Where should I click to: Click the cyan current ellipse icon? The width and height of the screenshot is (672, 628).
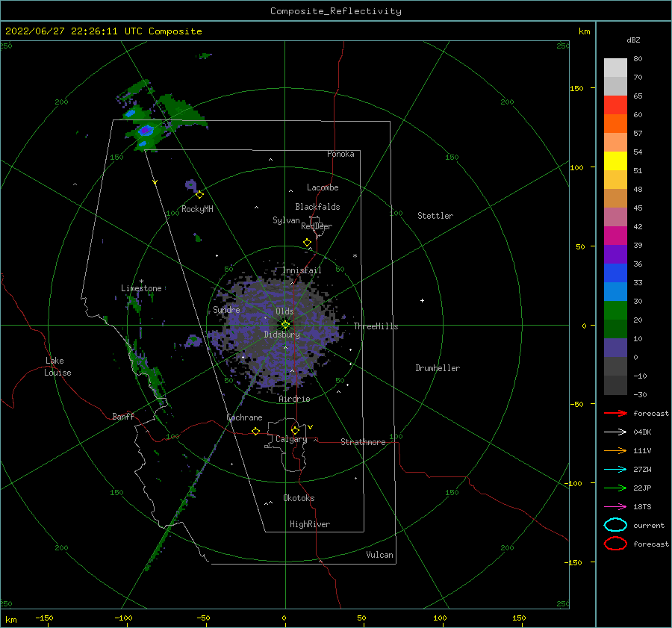(615, 525)
